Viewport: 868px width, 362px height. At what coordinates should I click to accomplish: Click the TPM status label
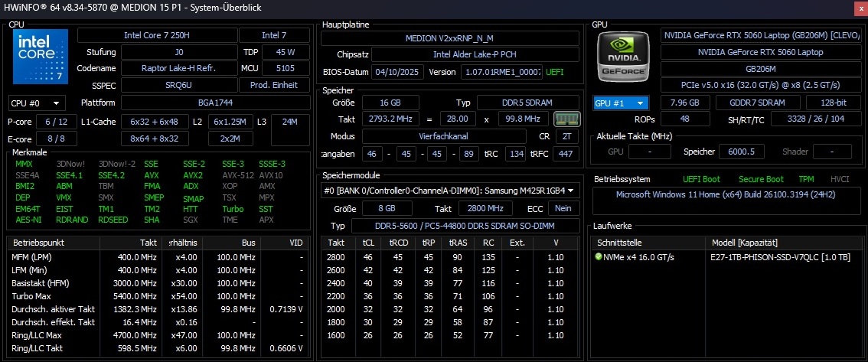click(x=806, y=179)
